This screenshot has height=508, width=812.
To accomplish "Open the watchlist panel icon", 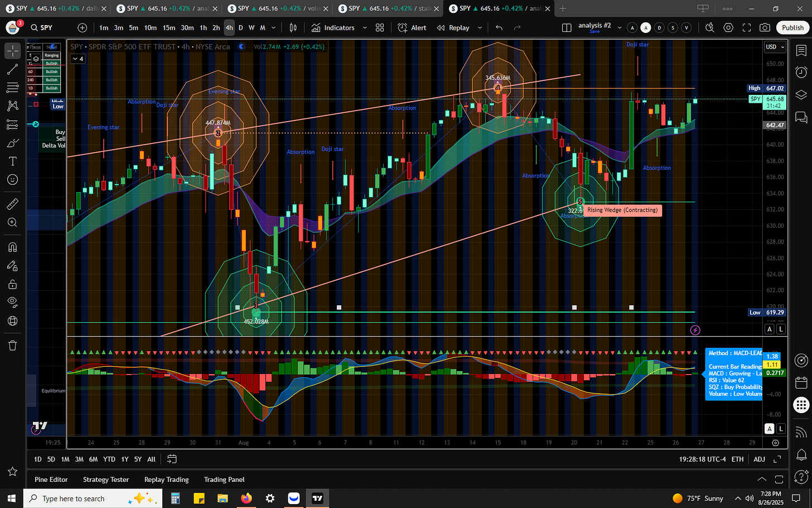I will [x=801, y=51].
